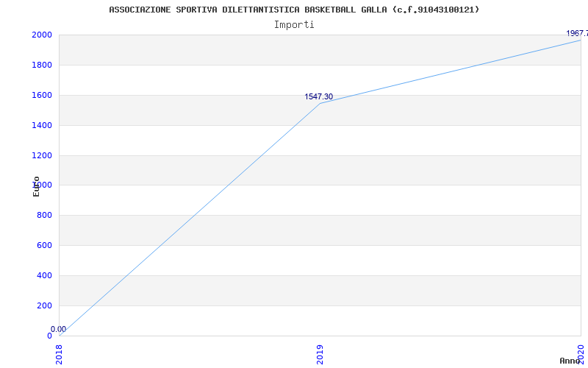Click the 0.00 data label
588x368 pixels.
(x=59, y=329)
